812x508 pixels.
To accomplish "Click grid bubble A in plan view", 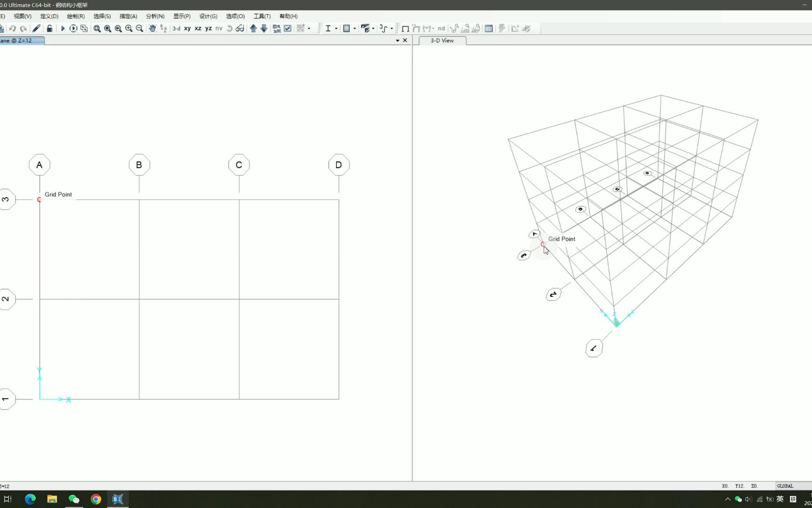I will point(39,165).
